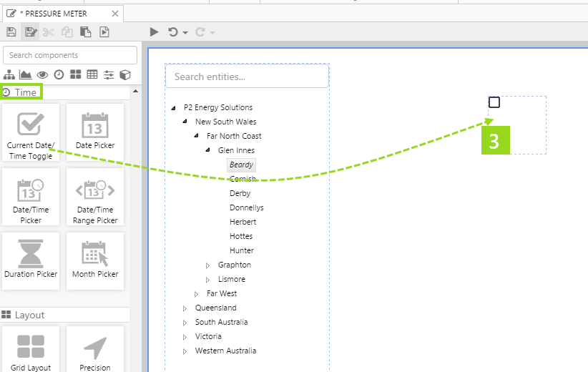The image size is (588, 372).
Task: Jump to the Layout grid category icon
Action: coord(76,74)
